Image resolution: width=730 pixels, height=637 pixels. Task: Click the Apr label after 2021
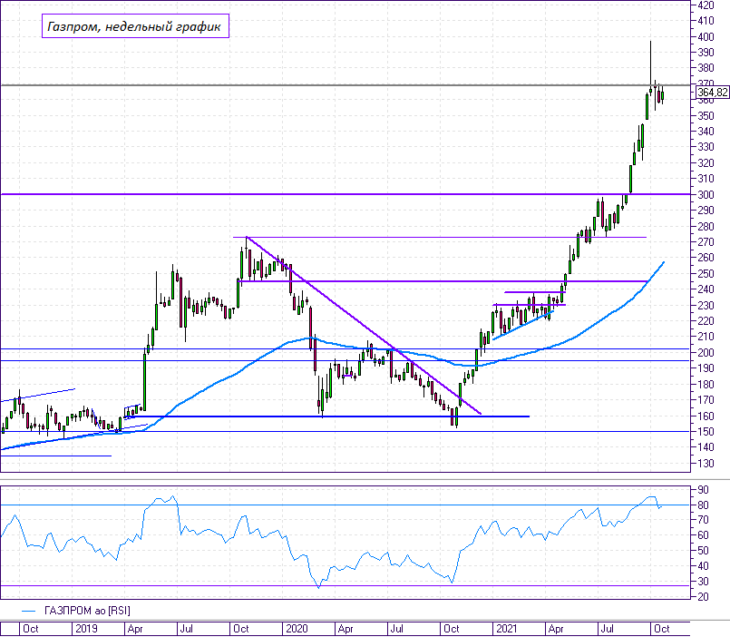click(x=556, y=629)
